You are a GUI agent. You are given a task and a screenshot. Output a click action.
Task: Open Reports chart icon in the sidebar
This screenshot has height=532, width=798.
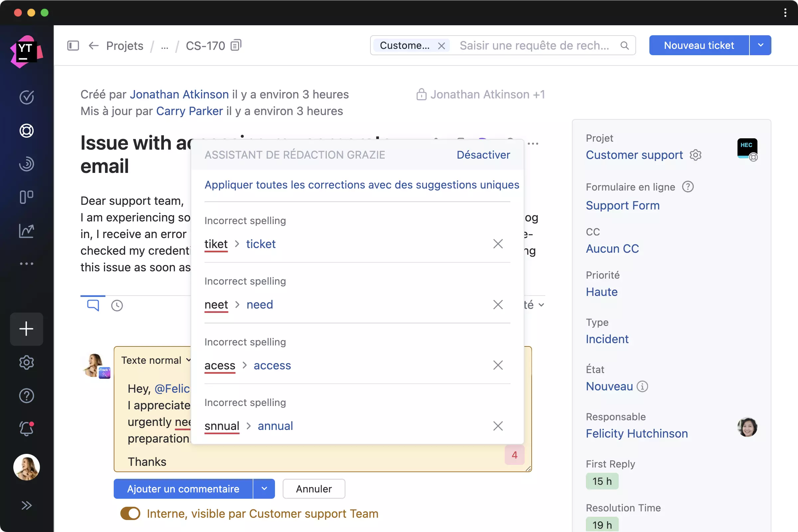coord(27,231)
